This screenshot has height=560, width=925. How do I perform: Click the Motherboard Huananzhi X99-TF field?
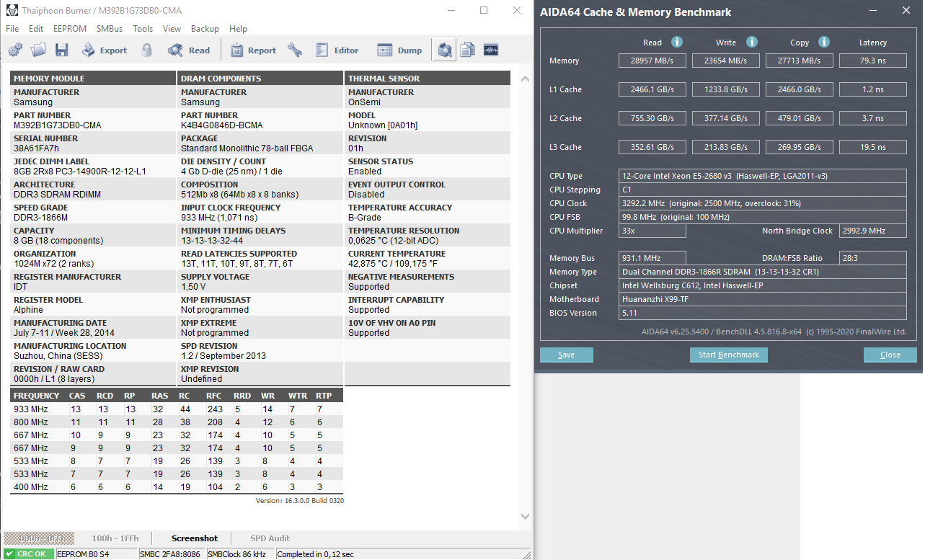(x=763, y=299)
